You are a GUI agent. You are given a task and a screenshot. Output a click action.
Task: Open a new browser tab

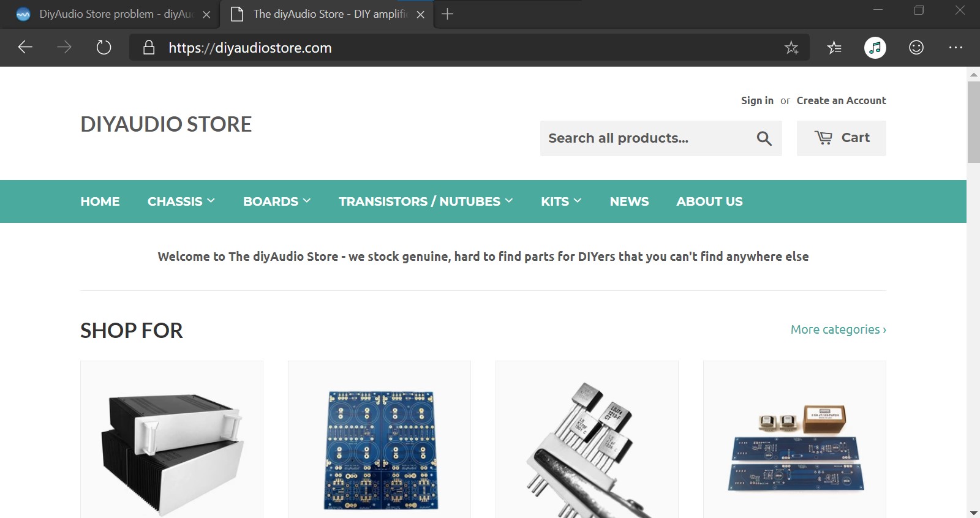point(448,13)
